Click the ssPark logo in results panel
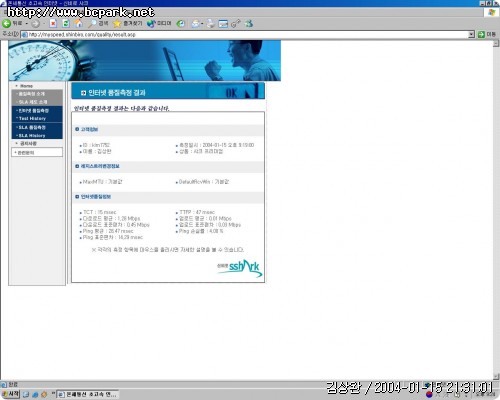 tap(239, 268)
